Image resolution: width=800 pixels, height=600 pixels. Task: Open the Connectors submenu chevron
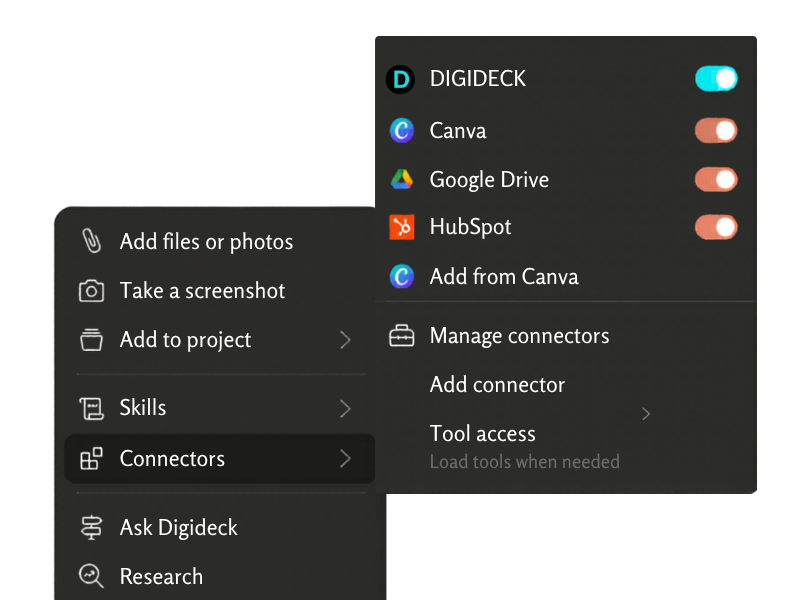345,458
